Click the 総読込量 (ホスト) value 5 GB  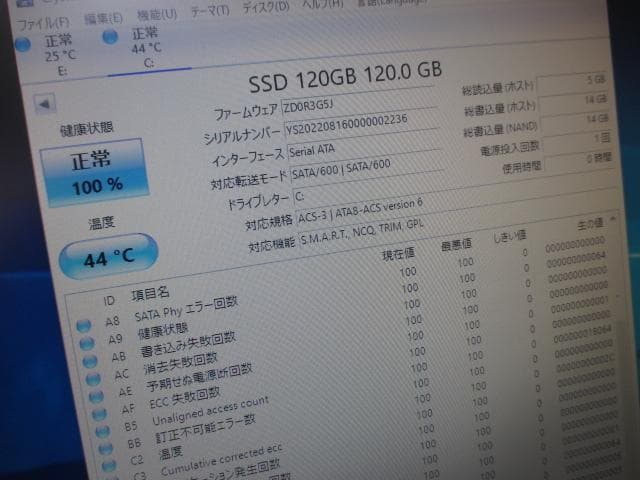coord(572,82)
